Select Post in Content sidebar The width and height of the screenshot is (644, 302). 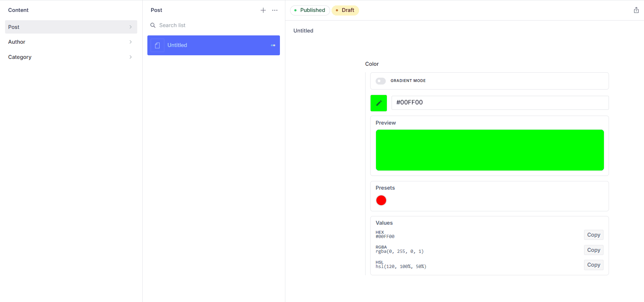click(x=71, y=27)
